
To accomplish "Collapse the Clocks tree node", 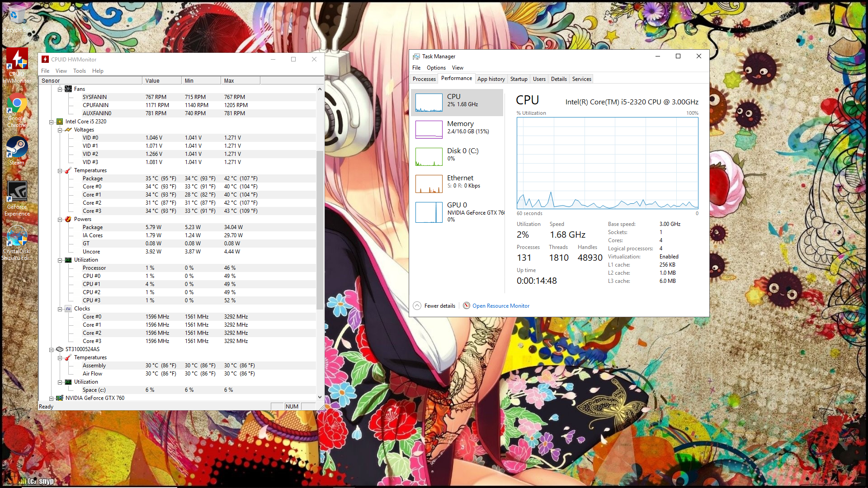I will (60, 309).
